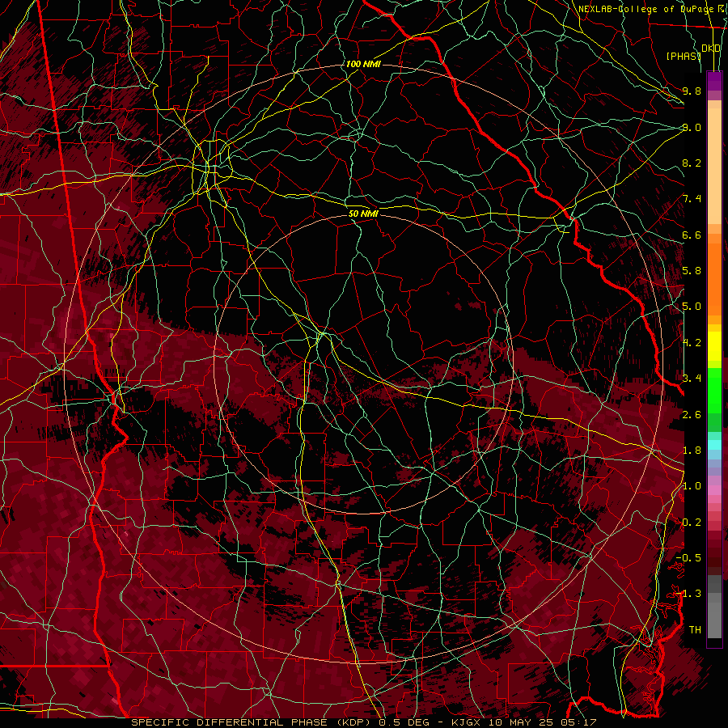728x728 pixels.
Task: Click the 1.0 scale value
Action: [692, 486]
